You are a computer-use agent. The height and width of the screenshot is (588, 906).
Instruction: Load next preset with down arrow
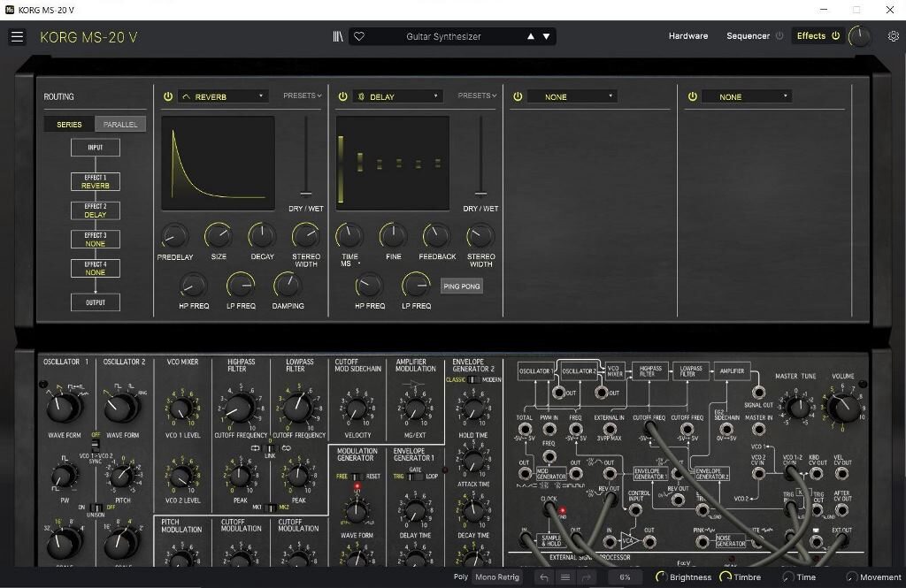pyautogui.click(x=546, y=36)
